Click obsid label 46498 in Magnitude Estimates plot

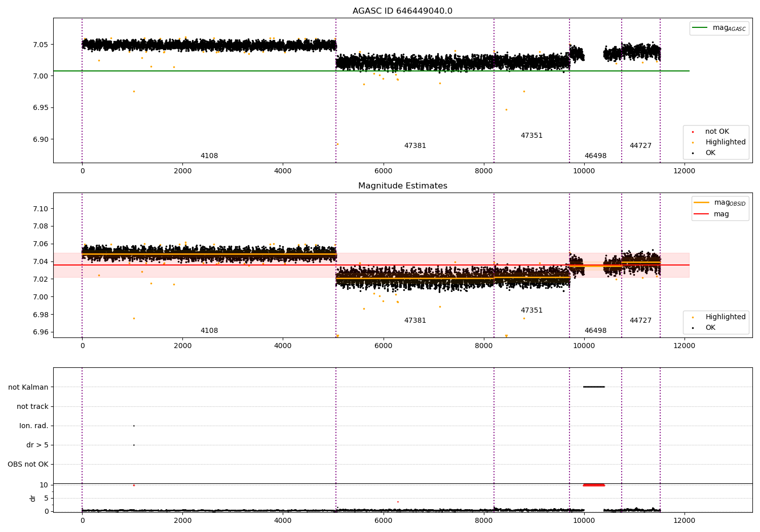[x=595, y=331]
